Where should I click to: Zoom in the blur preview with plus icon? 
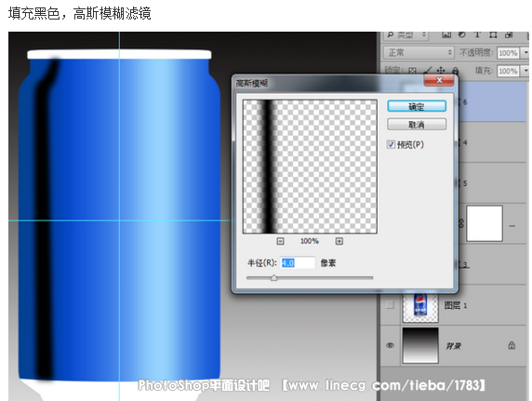click(339, 241)
